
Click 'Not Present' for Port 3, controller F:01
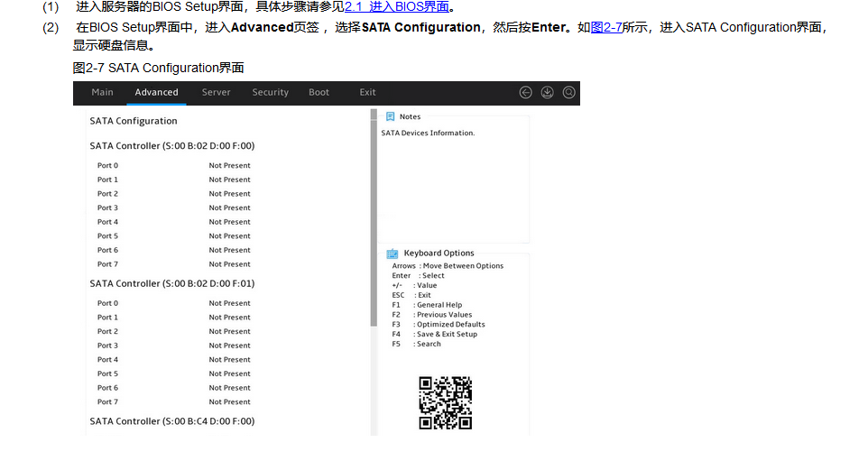229,346
